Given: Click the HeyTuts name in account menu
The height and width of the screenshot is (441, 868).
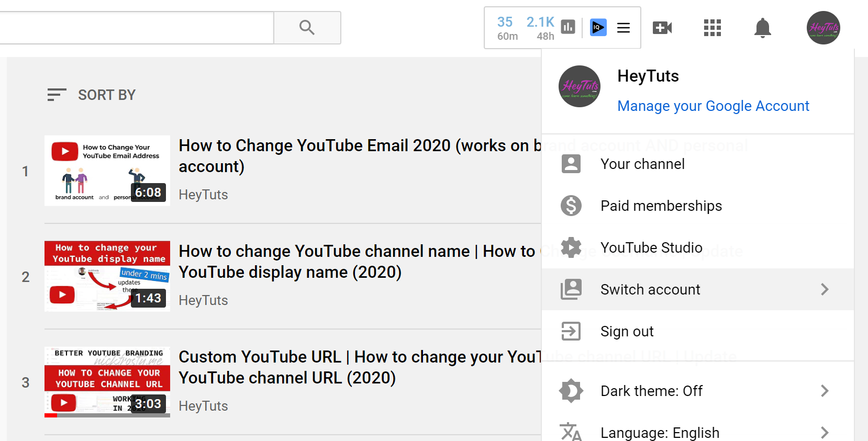Looking at the screenshot, I should pyautogui.click(x=648, y=76).
